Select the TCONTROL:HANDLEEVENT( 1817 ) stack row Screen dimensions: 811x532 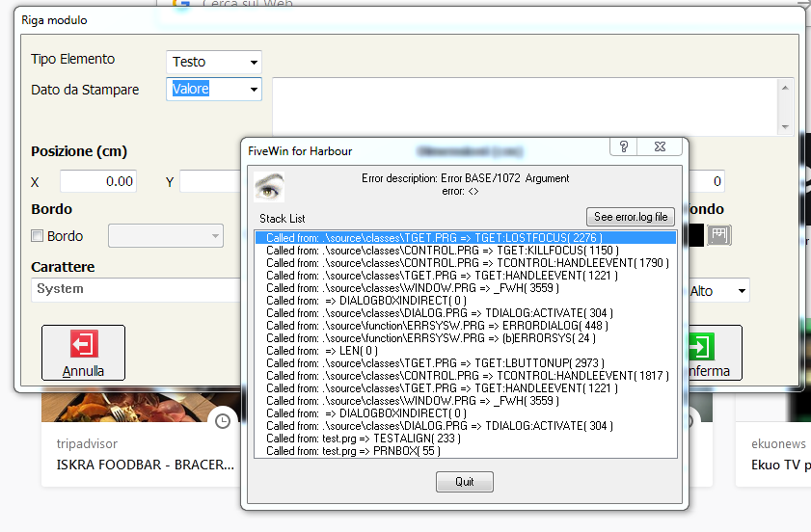[x=466, y=376]
